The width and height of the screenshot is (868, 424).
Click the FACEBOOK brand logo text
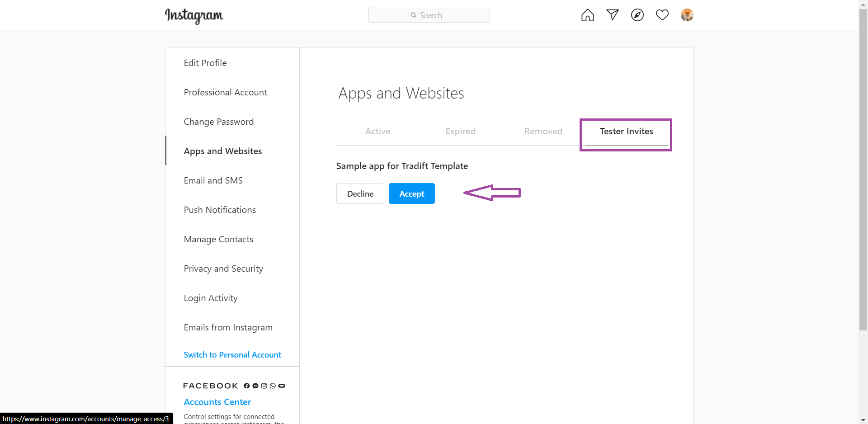click(x=211, y=386)
